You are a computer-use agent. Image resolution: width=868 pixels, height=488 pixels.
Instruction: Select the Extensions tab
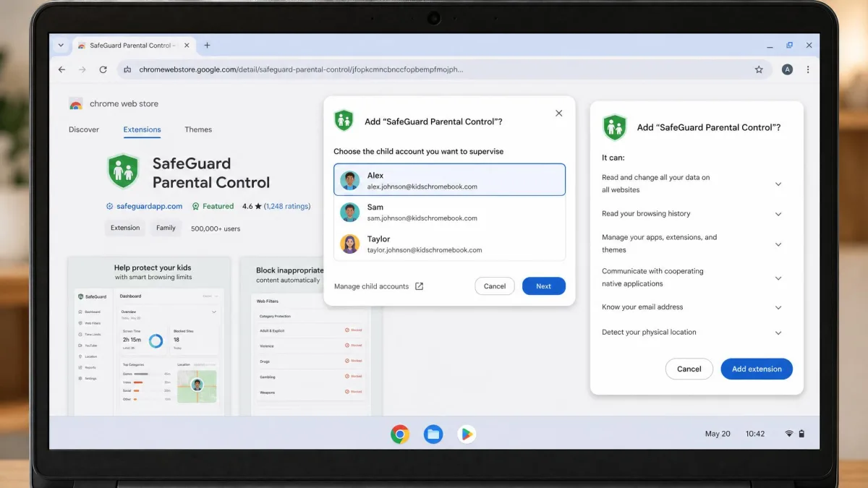tap(142, 129)
